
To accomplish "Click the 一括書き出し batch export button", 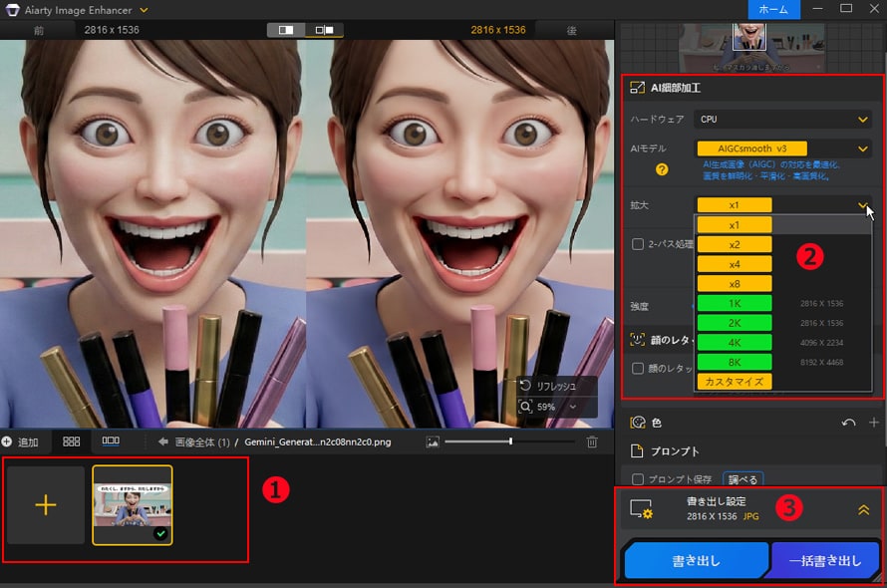I will pyautogui.click(x=825, y=561).
